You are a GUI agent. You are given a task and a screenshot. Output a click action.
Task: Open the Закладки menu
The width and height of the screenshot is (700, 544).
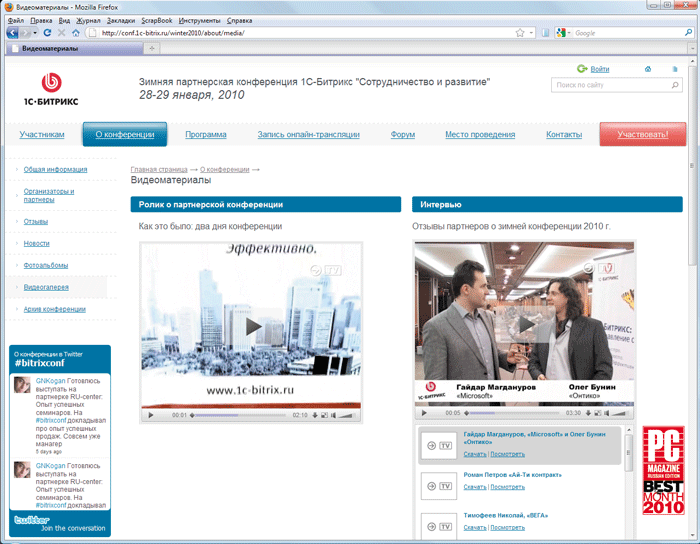(120, 20)
